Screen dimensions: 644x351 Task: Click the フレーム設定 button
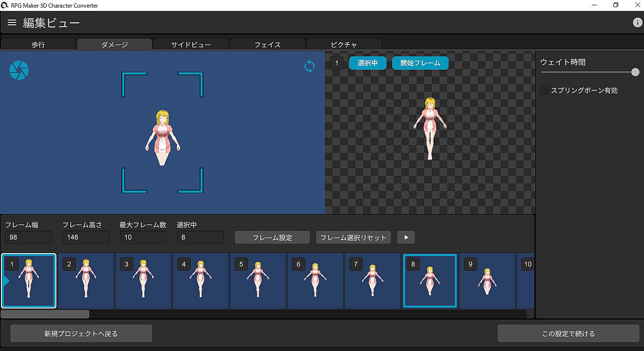tap(272, 237)
